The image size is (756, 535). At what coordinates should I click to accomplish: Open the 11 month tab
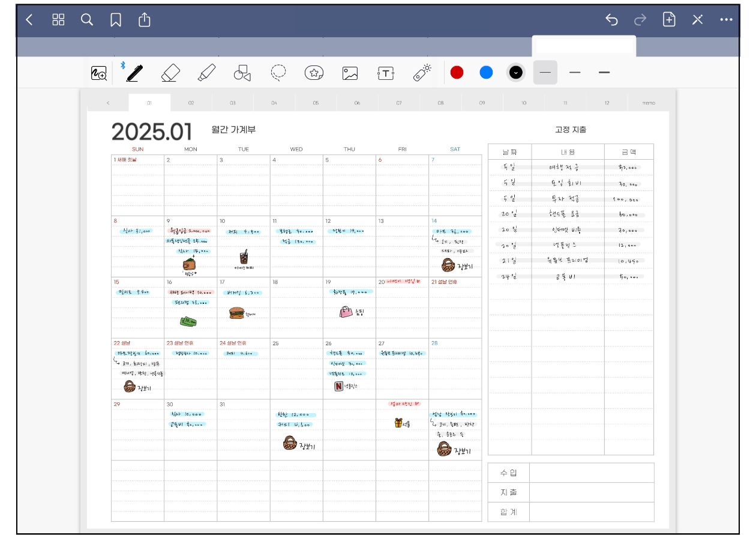coord(565,103)
